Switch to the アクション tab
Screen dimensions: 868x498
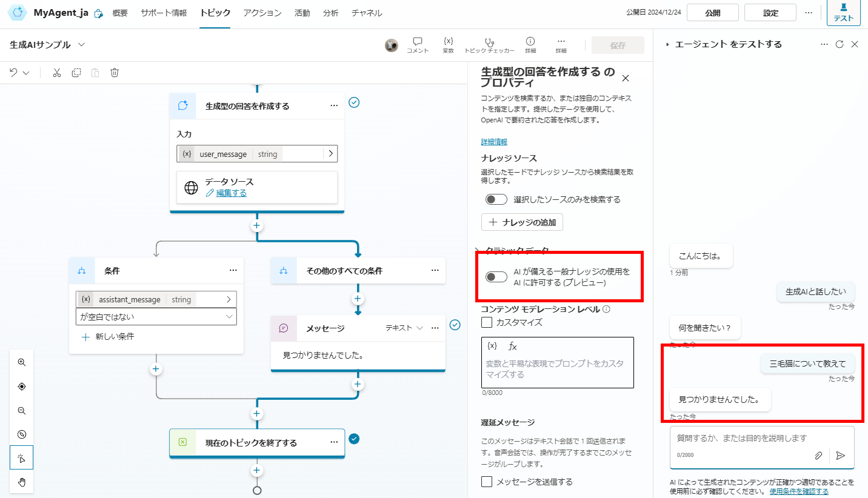tap(262, 12)
